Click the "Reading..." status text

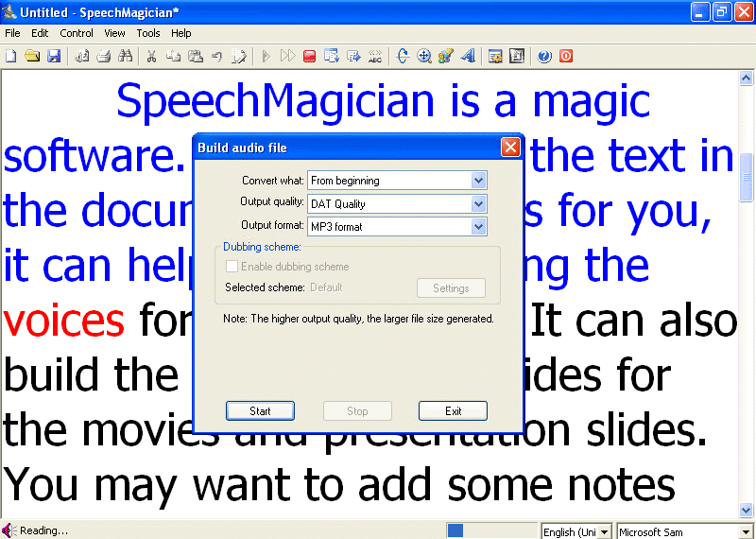(43, 530)
